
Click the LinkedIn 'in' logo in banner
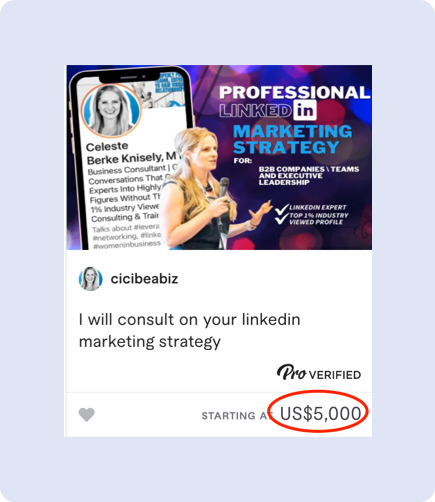[305, 110]
